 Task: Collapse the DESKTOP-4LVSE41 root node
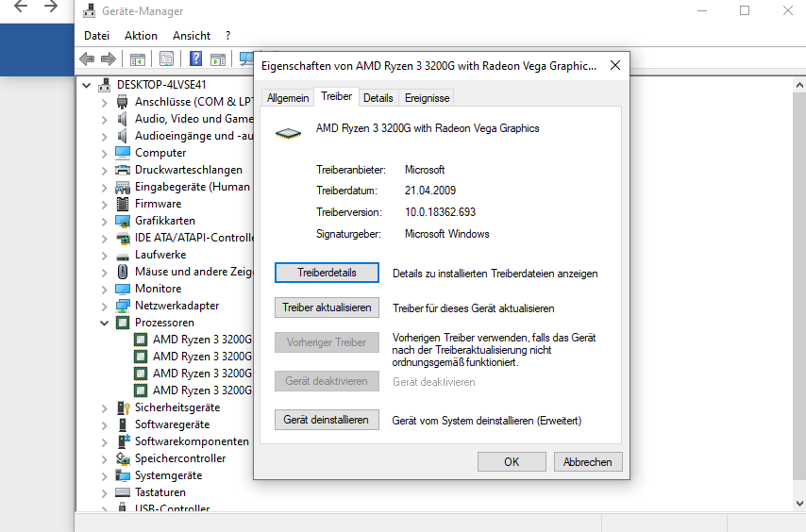tap(87, 85)
